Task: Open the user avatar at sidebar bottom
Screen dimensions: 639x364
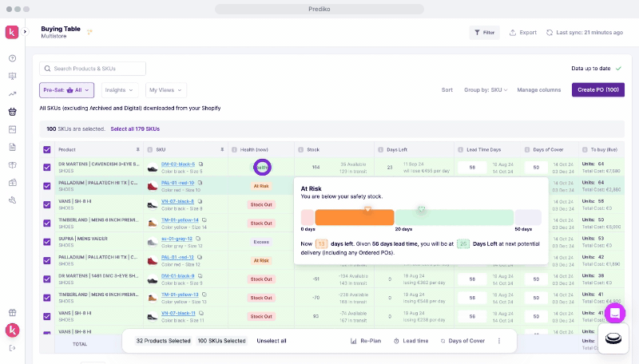Action: [x=12, y=330]
